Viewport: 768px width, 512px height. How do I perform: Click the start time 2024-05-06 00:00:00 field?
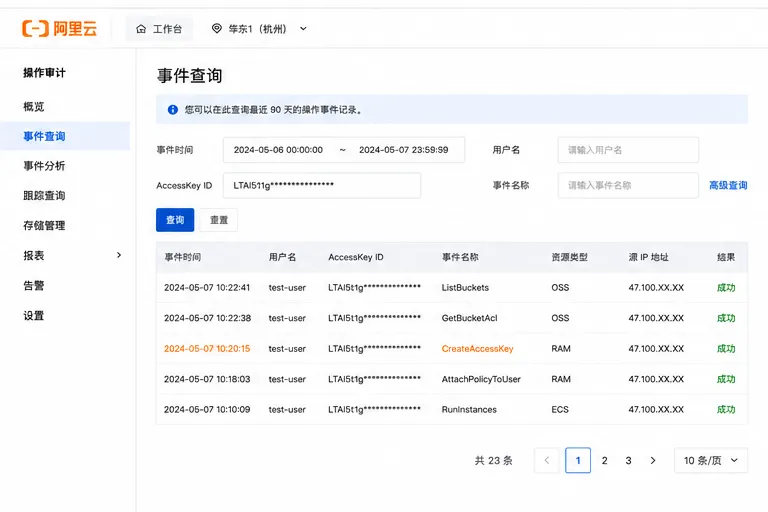point(278,150)
